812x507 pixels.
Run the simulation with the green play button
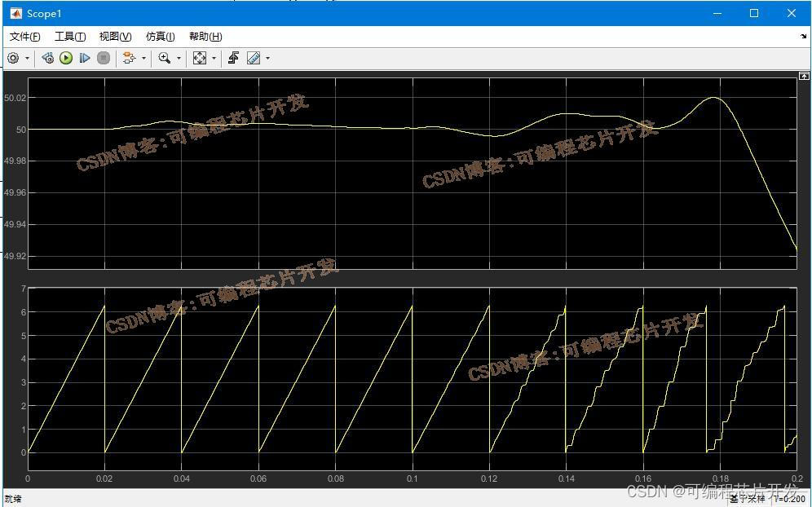[x=66, y=59]
